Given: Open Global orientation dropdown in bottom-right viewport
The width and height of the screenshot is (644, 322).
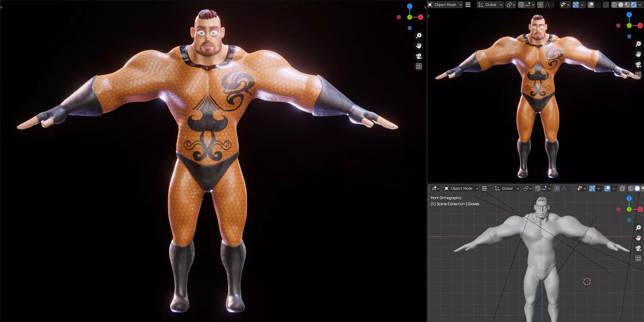Looking at the screenshot, I should click(507, 188).
